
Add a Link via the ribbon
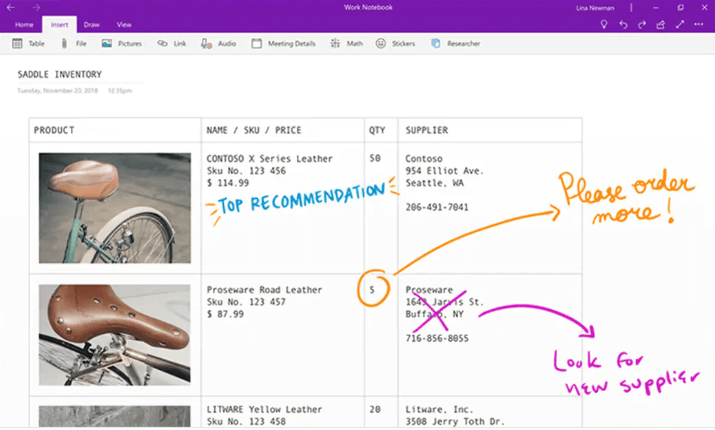[x=171, y=44]
